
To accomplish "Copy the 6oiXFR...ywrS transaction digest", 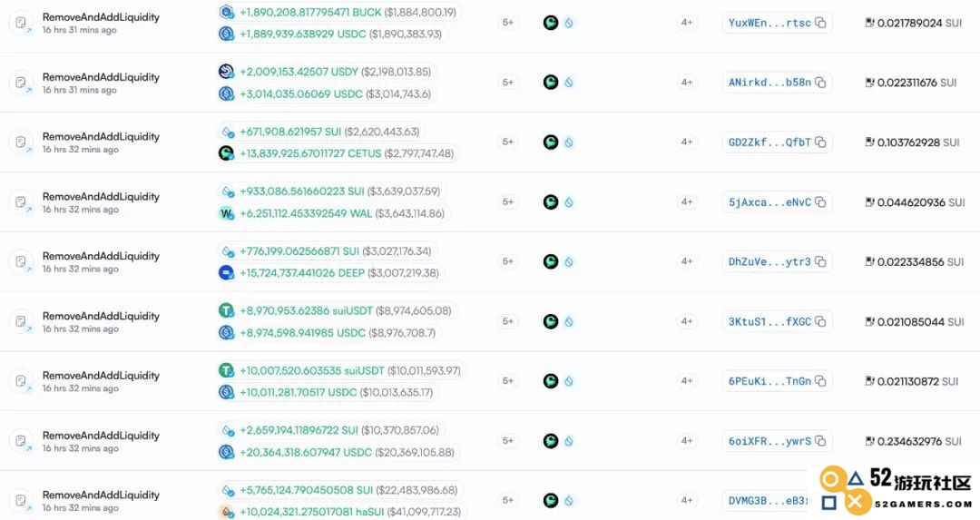I will pos(820,441).
